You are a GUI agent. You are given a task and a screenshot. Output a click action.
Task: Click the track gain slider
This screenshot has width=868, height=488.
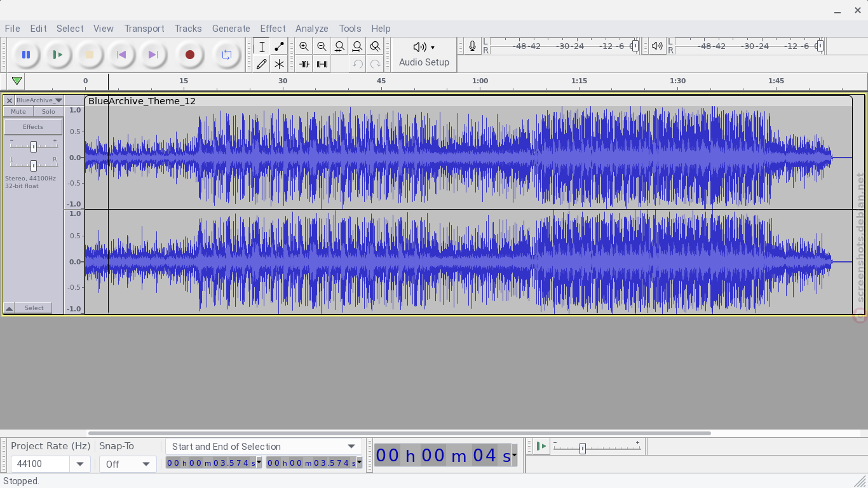coord(34,146)
